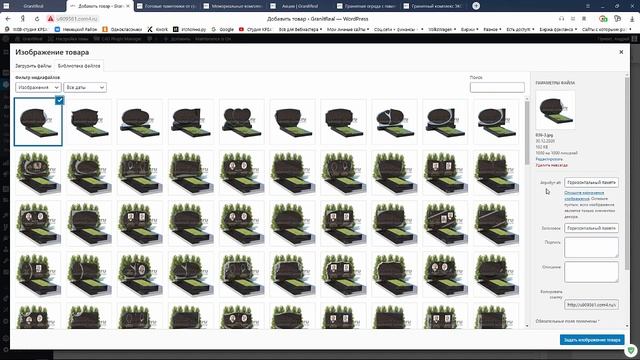
Task: Close the Изображение товара dialog
Action: click(x=621, y=52)
